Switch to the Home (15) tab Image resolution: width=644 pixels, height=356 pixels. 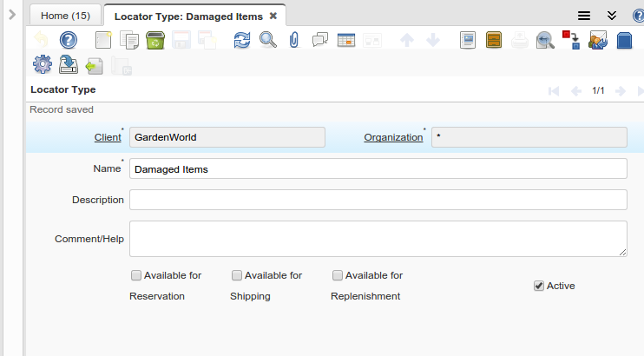[65, 16]
